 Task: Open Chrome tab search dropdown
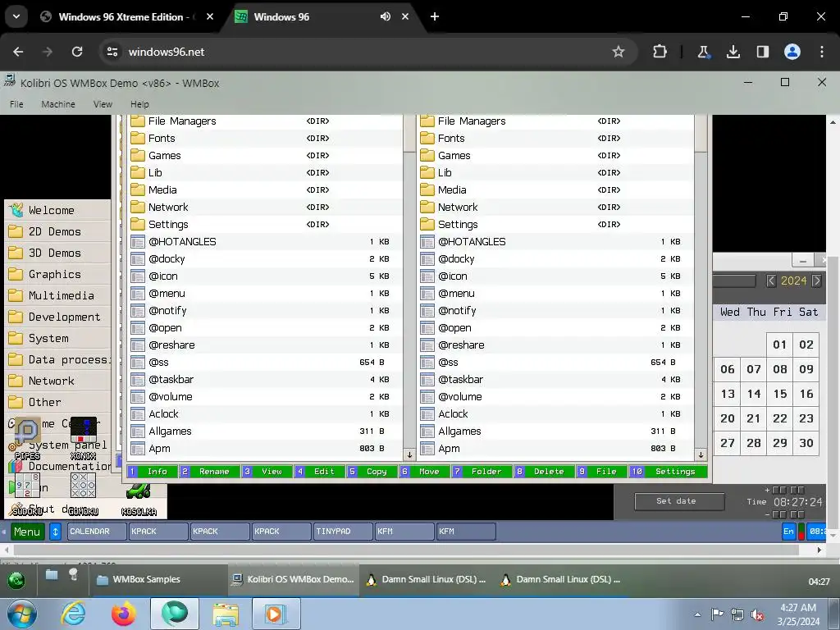coord(16,16)
